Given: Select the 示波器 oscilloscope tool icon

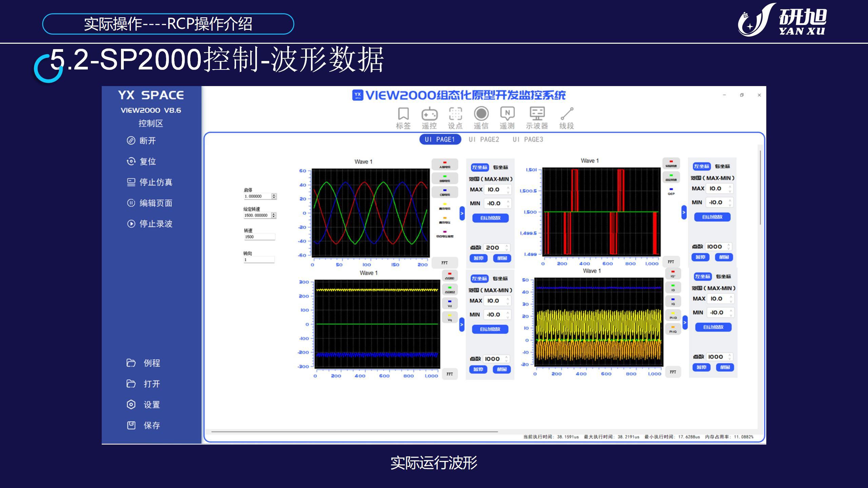Looking at the screenshot, I should tap(537, 119).
